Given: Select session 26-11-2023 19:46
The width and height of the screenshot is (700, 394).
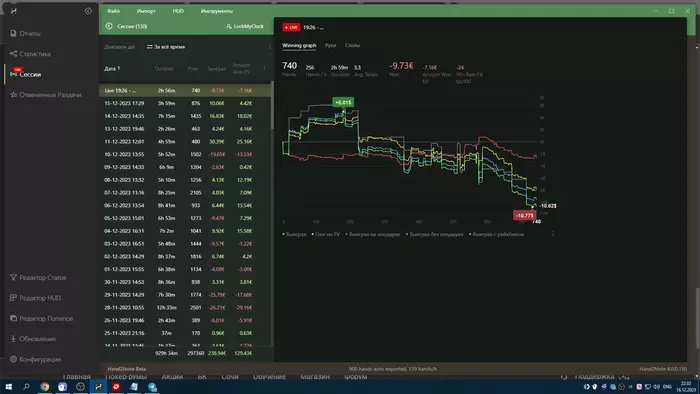Looking at the screenshot, I should click(185, 321).
